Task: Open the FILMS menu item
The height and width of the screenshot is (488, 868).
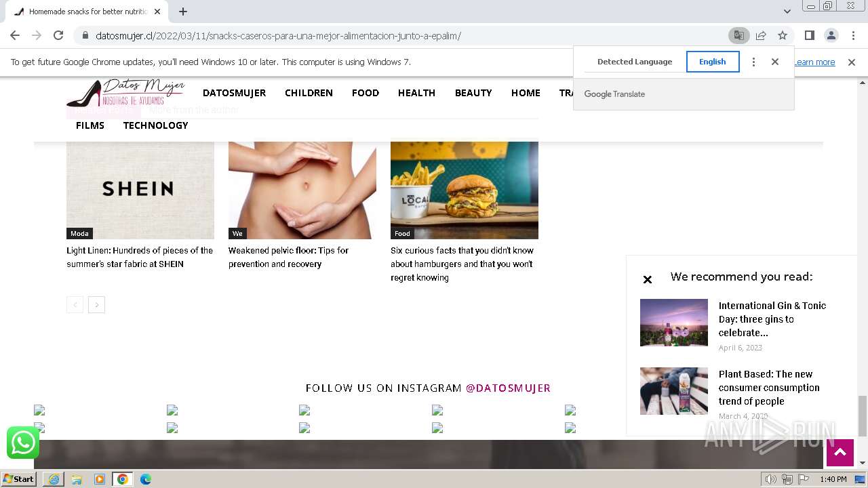Action: 90,125
